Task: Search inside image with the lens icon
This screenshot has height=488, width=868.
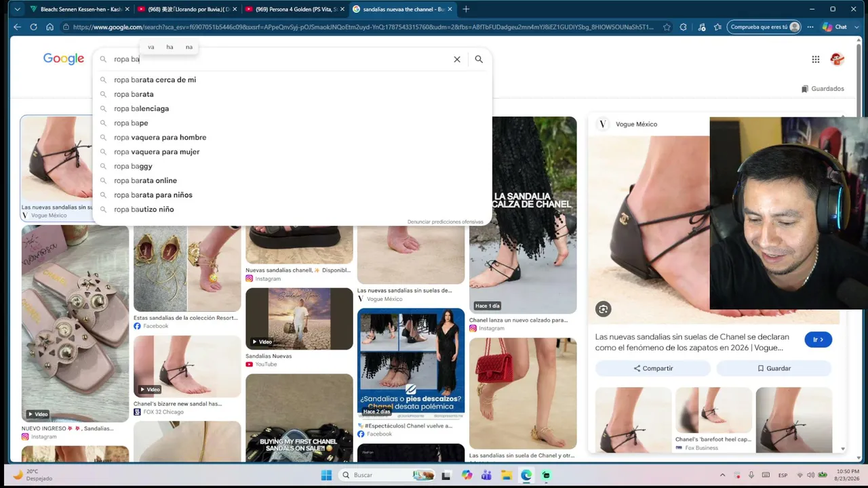Action: click(603, 309)
